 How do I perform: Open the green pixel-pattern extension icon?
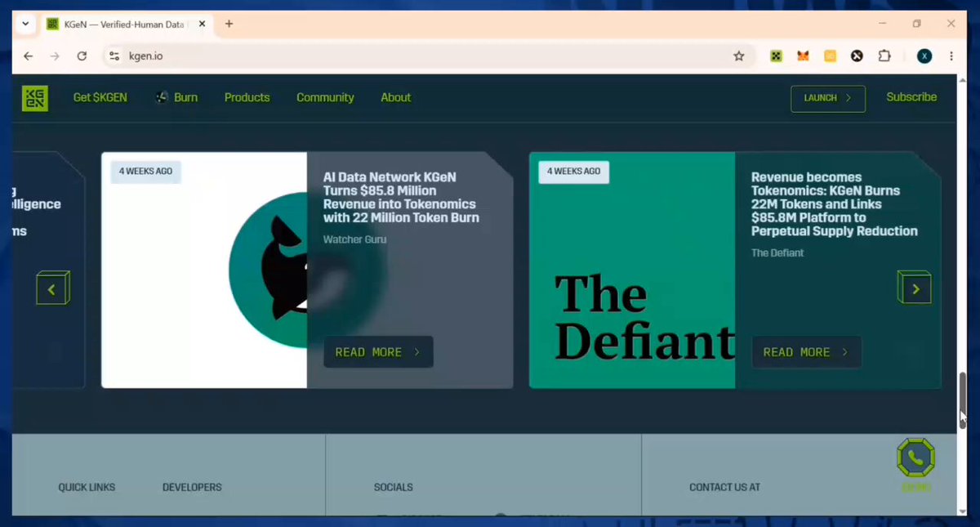pyautogui.click(x=776, y=56)
